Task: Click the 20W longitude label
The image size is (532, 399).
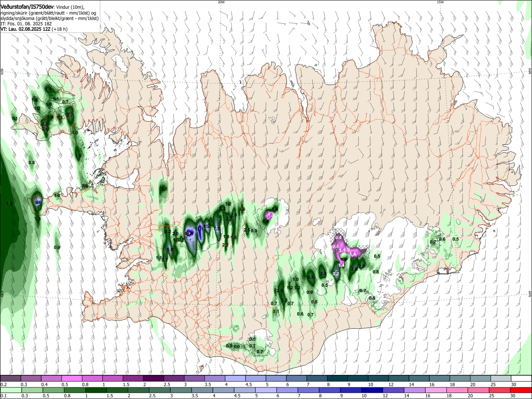Action: click(221, 2)
